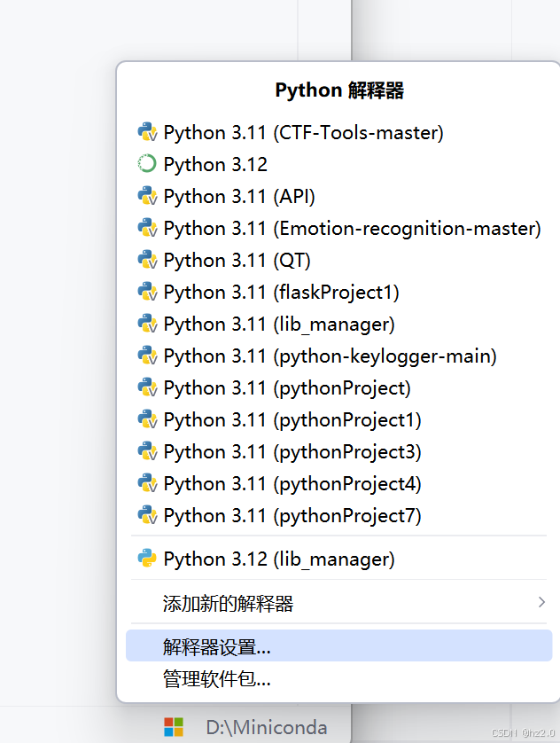Click Windows logo icon in status bar
Screen dimensions: 560x743
(174, 726)
